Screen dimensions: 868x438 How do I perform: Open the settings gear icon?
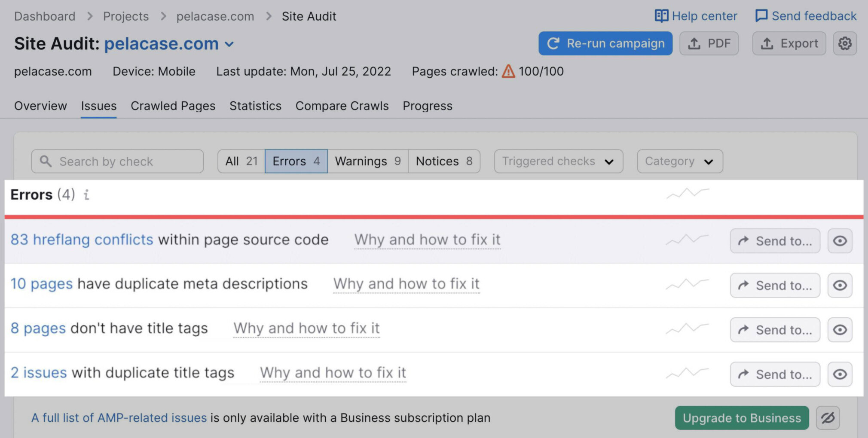pos(844,43)
